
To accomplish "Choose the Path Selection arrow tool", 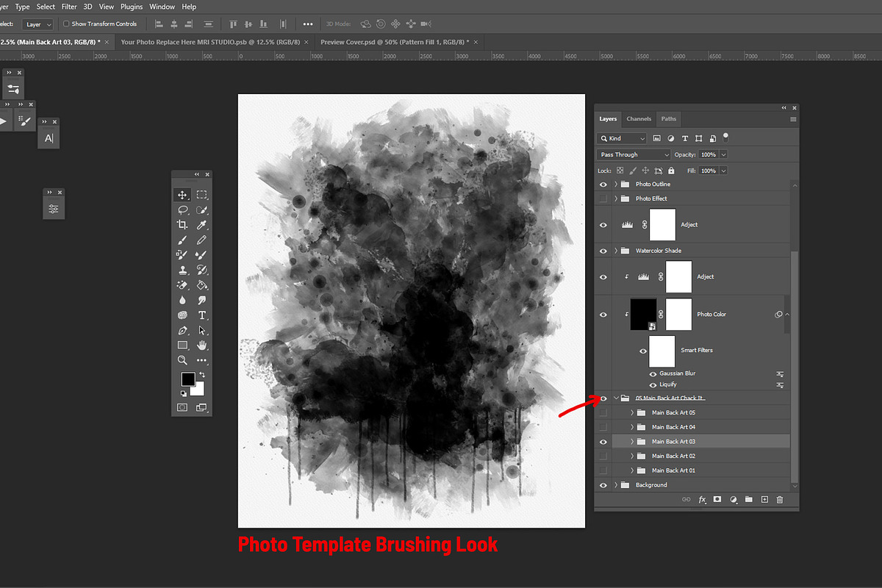I will click(x=201, y=330).
